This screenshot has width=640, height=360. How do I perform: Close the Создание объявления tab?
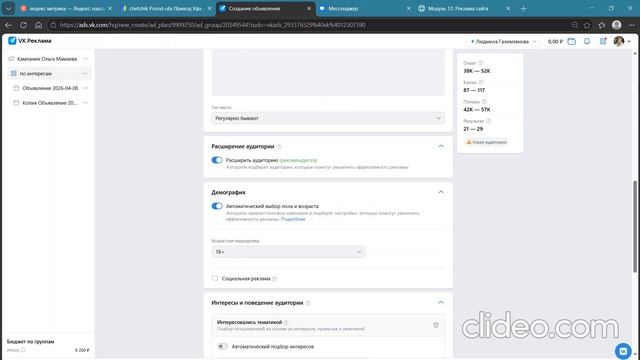click(x=309, y=9)
